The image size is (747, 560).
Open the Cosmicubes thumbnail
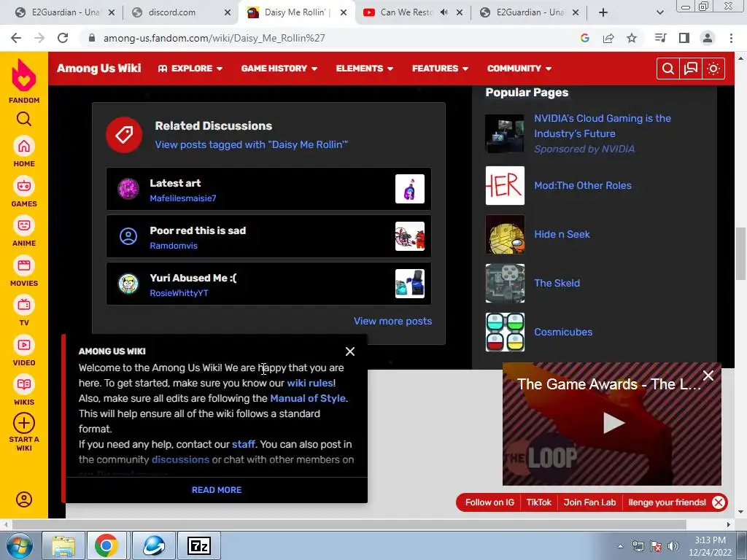tap(505, 332)
